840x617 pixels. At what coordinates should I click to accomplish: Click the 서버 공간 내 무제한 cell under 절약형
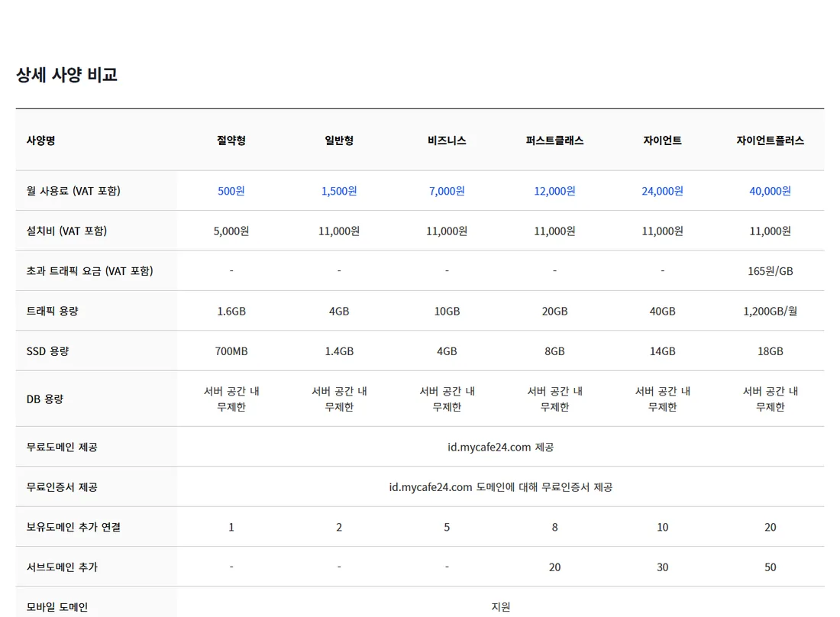231,399
